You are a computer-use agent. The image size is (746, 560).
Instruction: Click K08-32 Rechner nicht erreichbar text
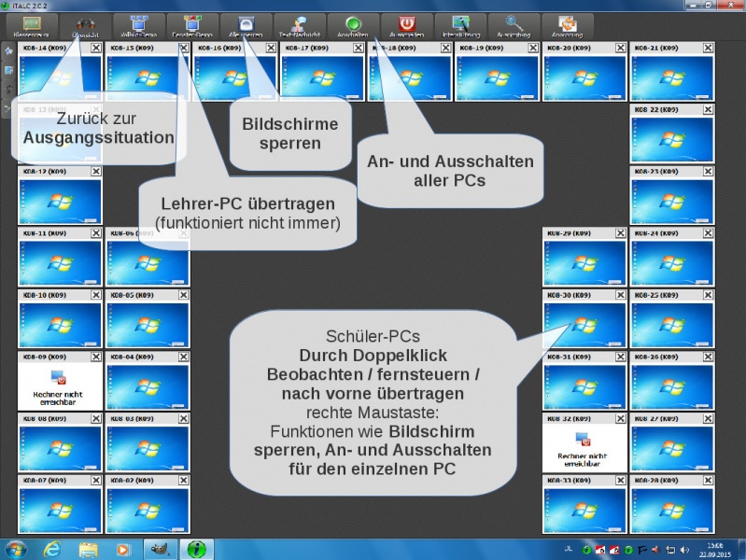583,459
